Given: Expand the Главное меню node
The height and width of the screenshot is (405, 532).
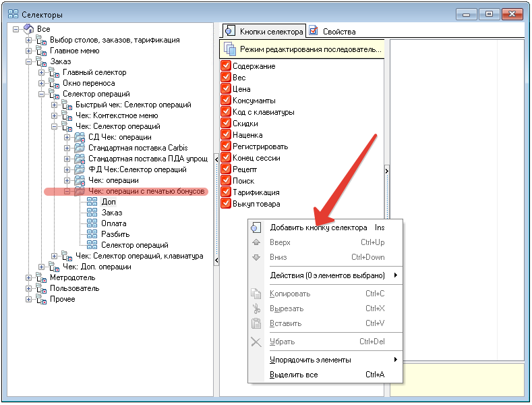Looking at the screenshot, I should coord(29,51).
